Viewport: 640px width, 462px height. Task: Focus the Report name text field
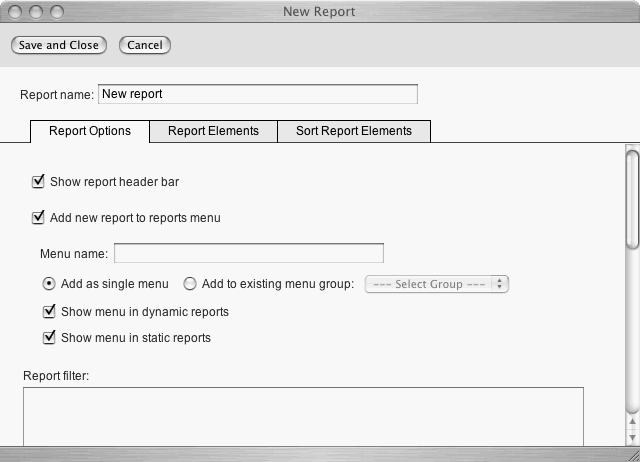257,94
